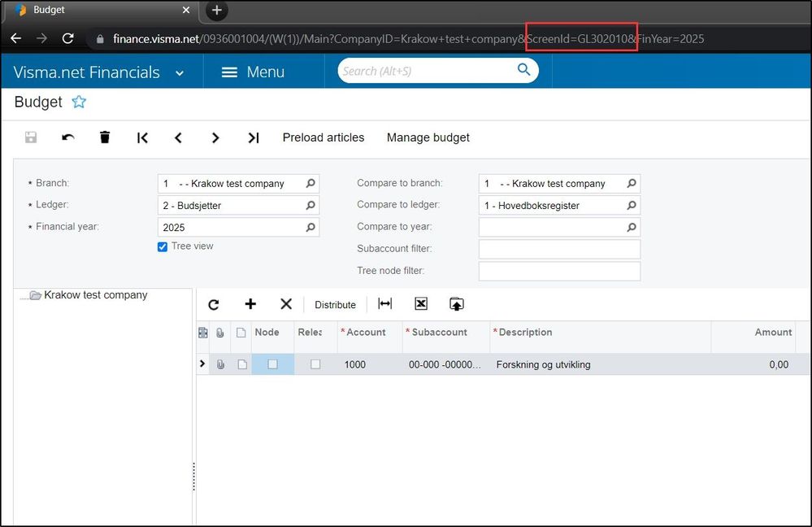Image resolution: width=812 pixels, height=527 pixels.
Task: Open the Visma.net Financials dropdown chevron
Action: [179, 73]
